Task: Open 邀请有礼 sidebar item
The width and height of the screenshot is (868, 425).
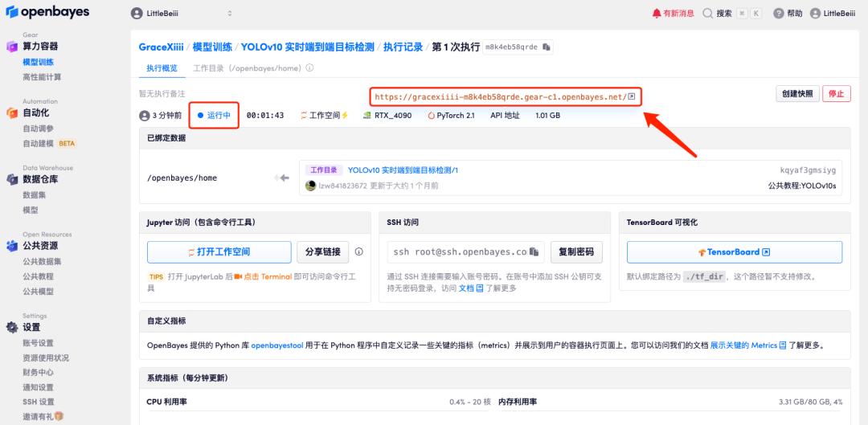Action: (x=43, y=416)
